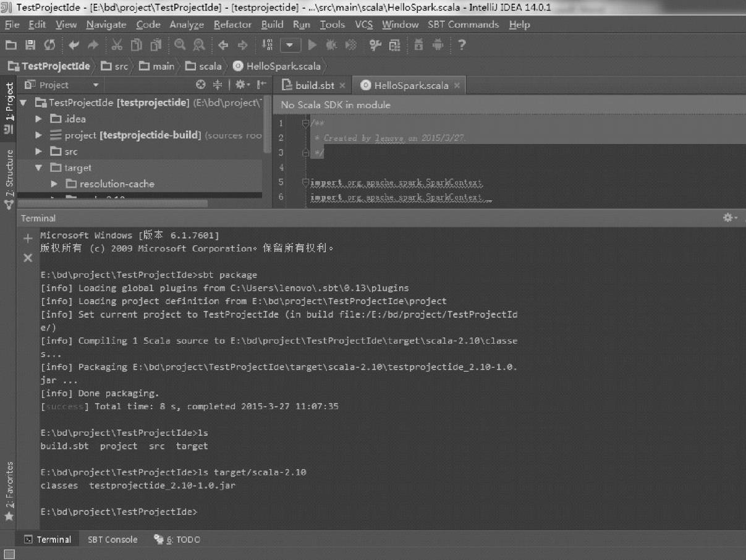Click the Copy icon in toolbar
Viewport: 746px width, 560px height.
(x=137, y=45)
